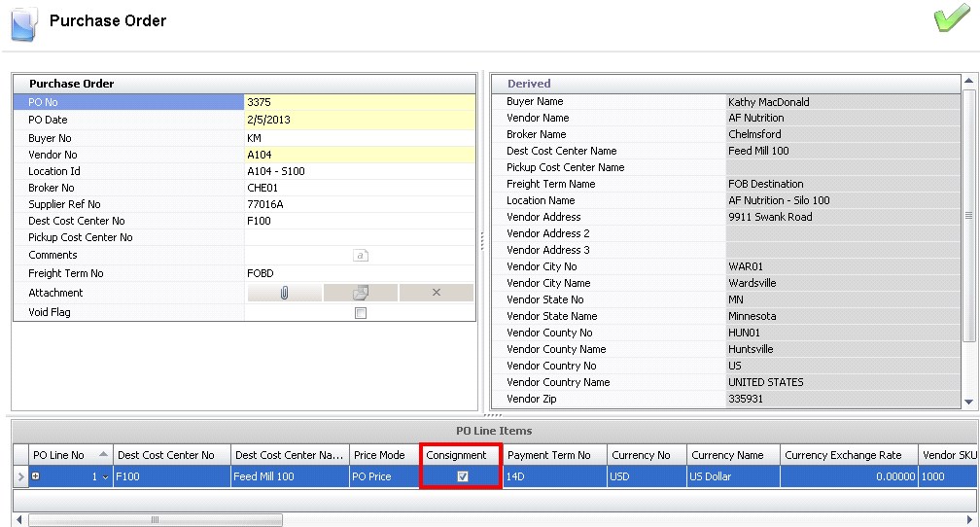Image resolution: width=980 pixels, height=527 pixels.
Task: Remove attachment with the X icon
Action: tap(437, 293)
